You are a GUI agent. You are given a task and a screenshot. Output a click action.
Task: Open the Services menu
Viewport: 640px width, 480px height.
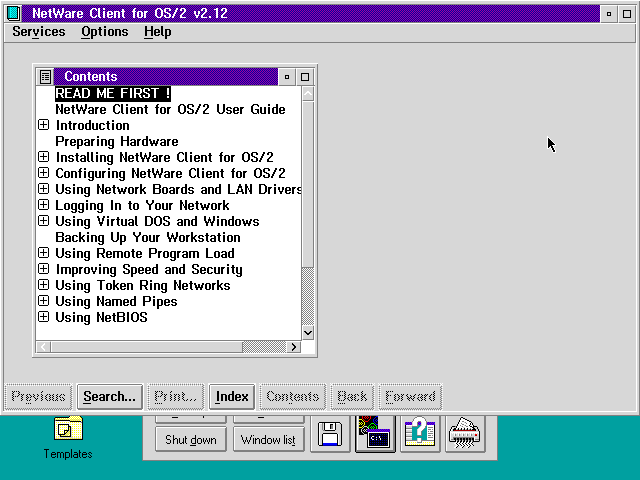(x=39, y=32)
